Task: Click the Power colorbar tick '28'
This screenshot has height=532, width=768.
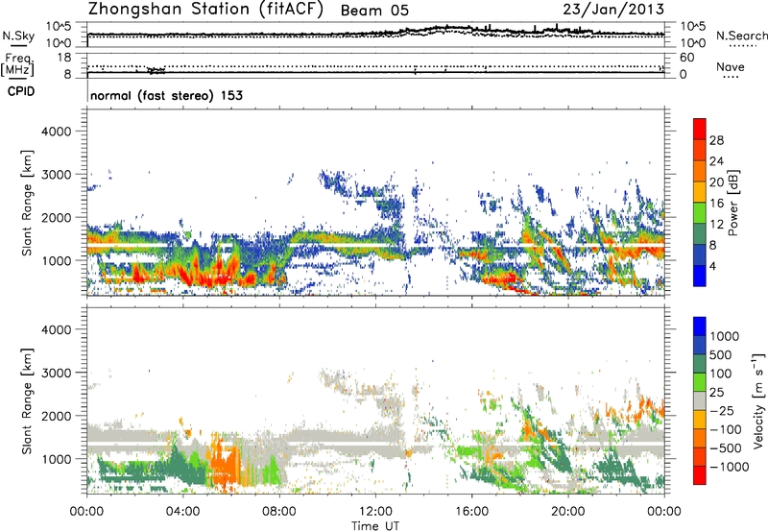Action: 716,140
